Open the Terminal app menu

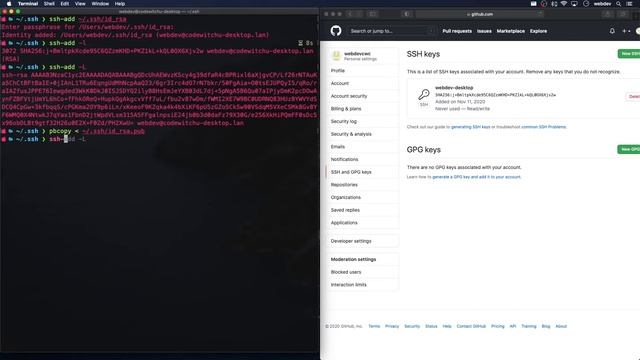[28, 4]
